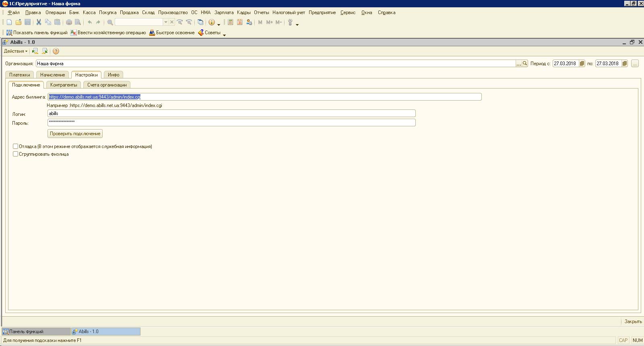Open calendar for period end date
The height and width of the screenshot is (346, 644).
pos(625,64)
